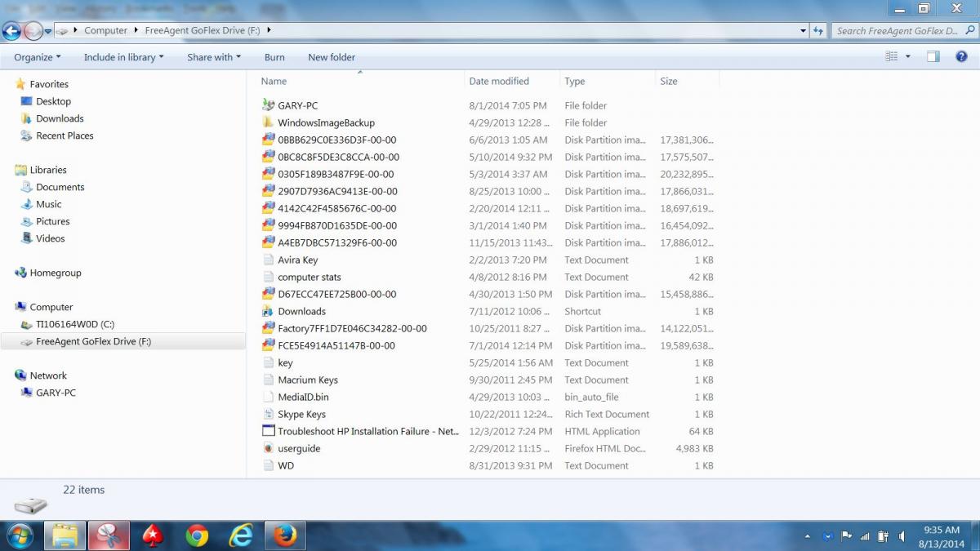The image size is (980, 551).
Task: Show the preview pane
Action: pyautogui.click(x=933, y=56)
